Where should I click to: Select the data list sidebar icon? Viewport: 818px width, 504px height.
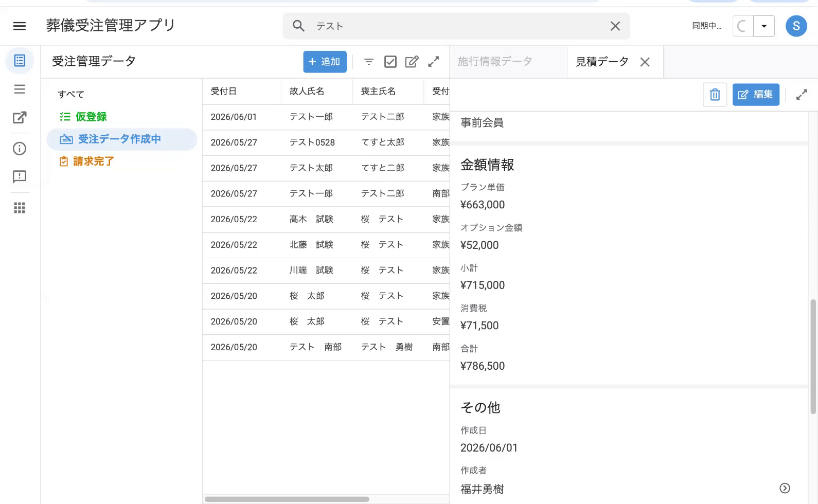(20, 61)
